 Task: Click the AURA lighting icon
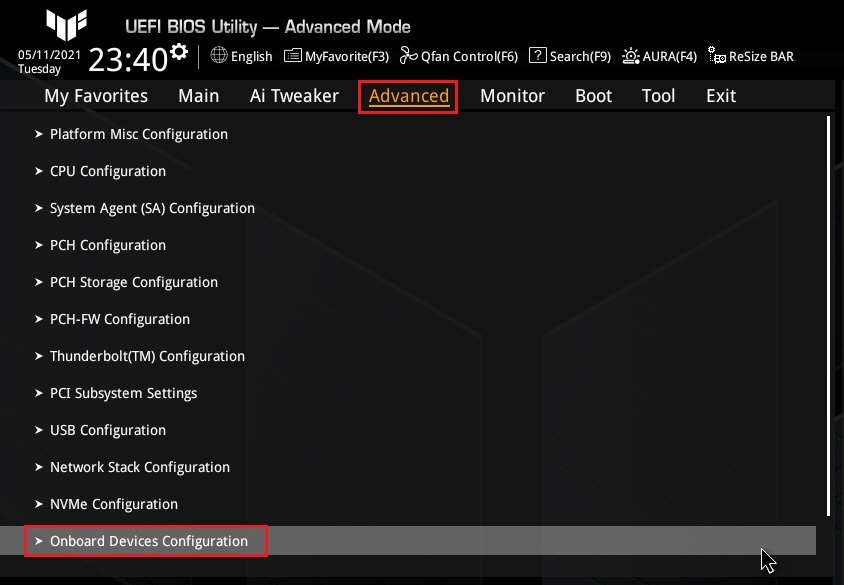(631, 55)
